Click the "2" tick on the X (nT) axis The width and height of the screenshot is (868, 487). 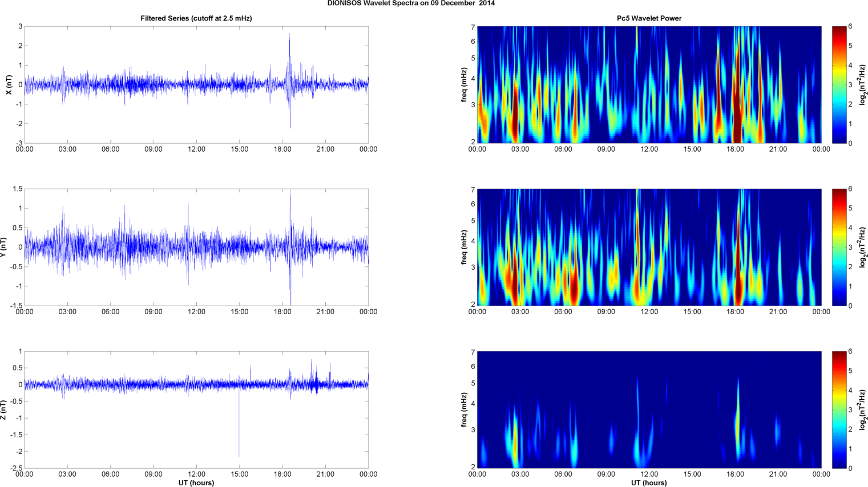pyautogui.click(x=21, y=46)
